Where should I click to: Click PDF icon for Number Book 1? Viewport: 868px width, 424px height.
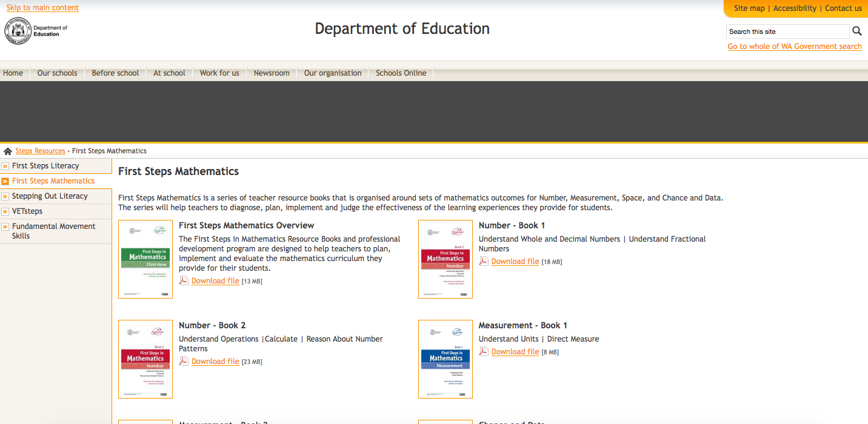click(484, 261)
